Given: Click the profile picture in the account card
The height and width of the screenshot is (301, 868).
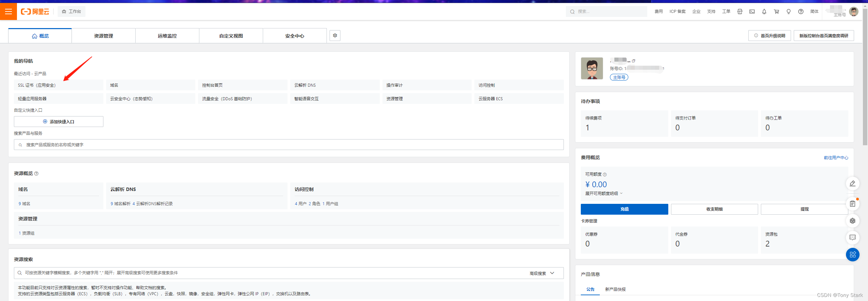Looking at the screenshot, I should click(x=592, y=68).
